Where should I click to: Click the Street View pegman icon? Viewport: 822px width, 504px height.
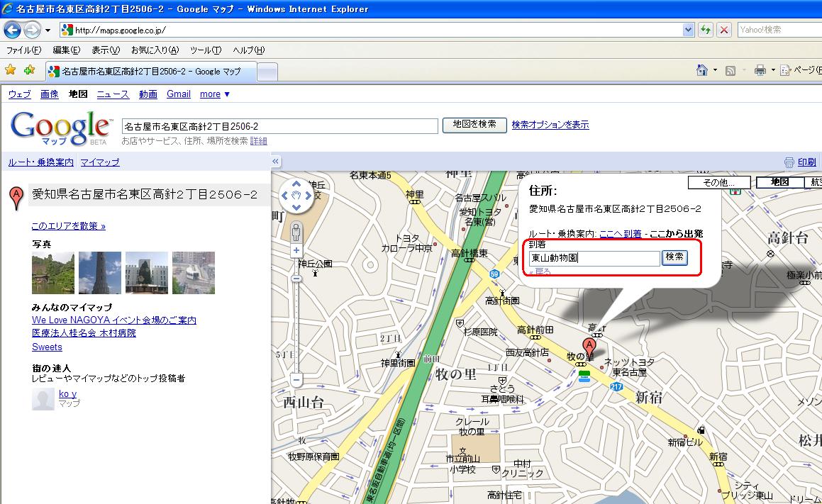[x=296, y=231]
